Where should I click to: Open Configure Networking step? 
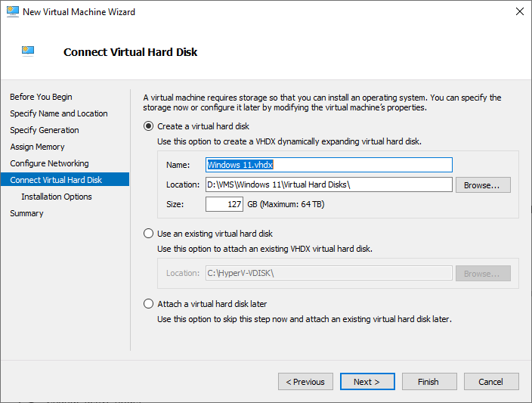point(49,163)
